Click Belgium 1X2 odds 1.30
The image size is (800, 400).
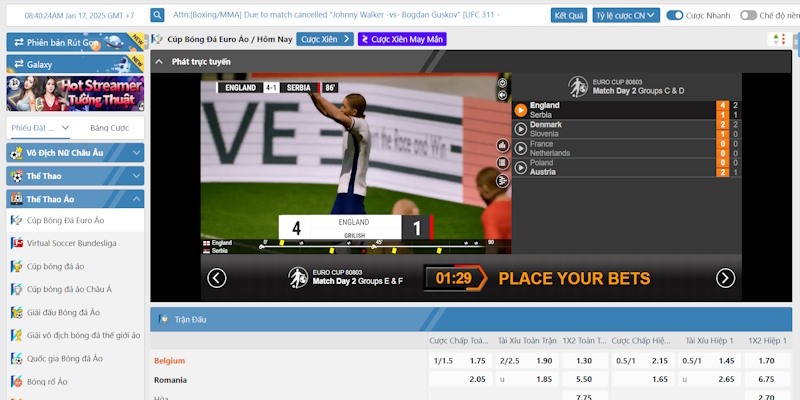[585, 361]
